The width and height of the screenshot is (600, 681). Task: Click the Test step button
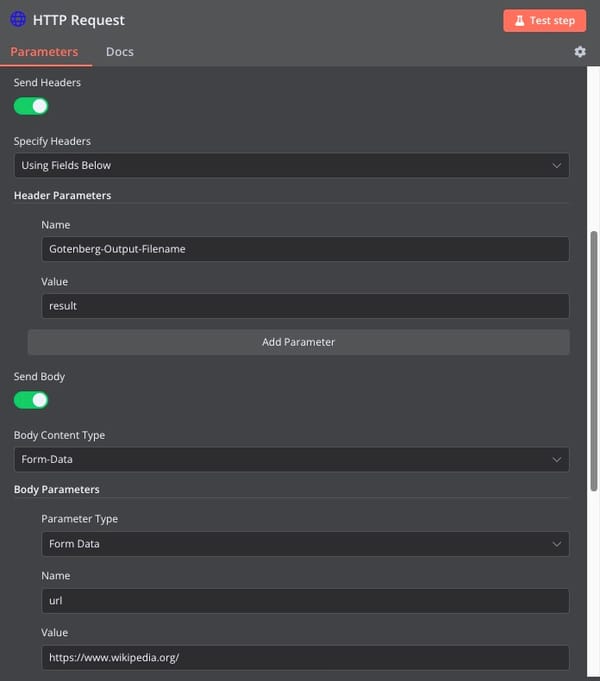(x=544, y=20)
